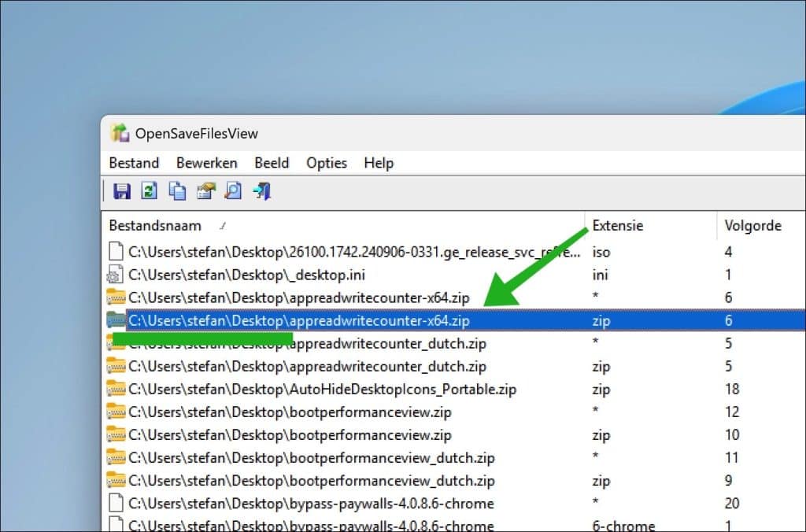
Task: Click the order value 12
Action: (x=732, y=412)
